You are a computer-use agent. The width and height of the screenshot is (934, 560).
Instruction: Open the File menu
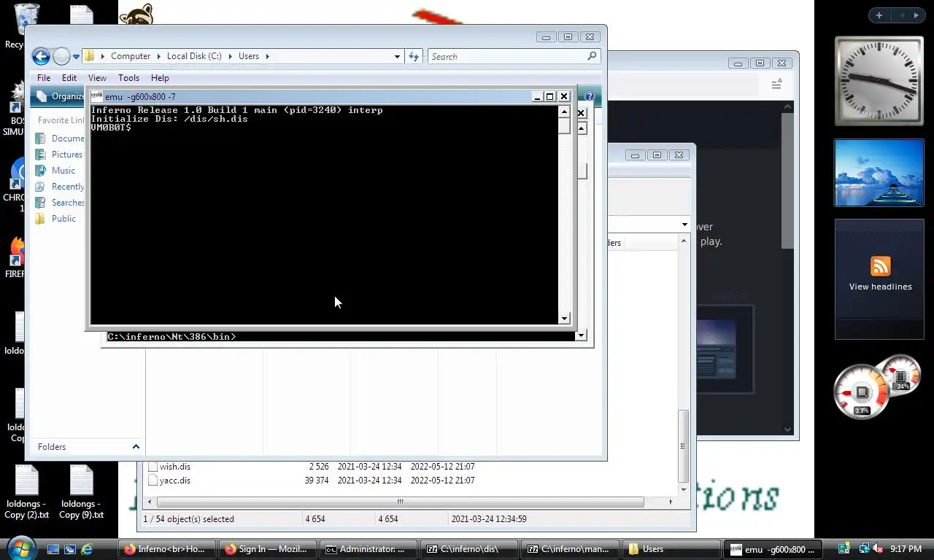click(x=44, y=78)
